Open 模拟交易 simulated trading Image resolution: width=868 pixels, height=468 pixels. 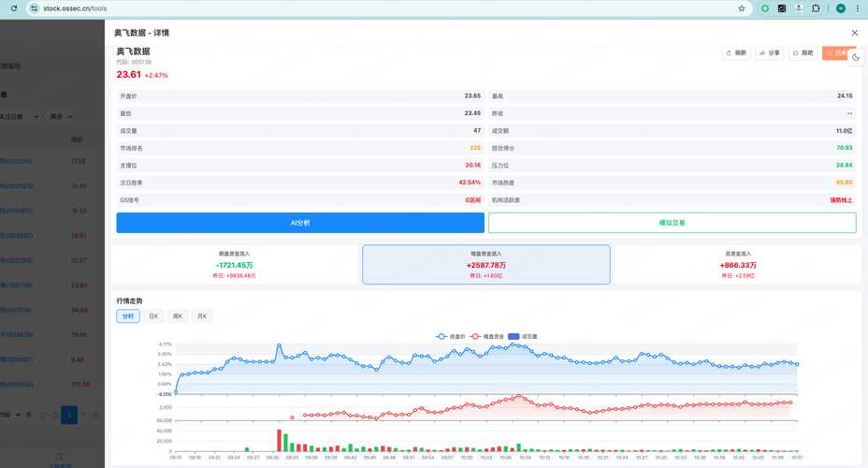tap(672, 223)
